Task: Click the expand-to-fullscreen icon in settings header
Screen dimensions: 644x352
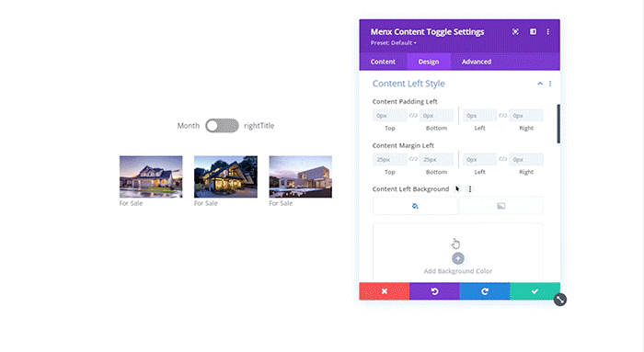Action: (515, 31)
